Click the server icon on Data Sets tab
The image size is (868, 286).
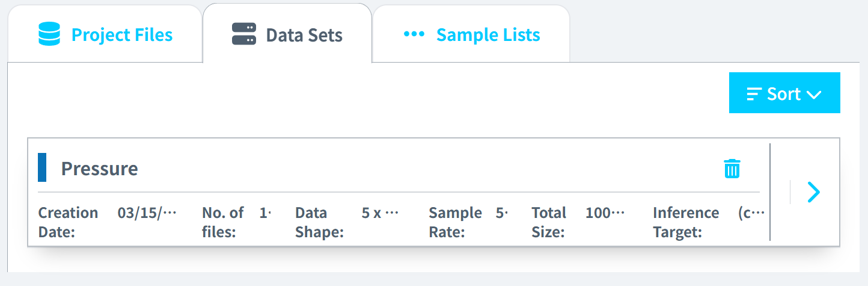point(243,34)
